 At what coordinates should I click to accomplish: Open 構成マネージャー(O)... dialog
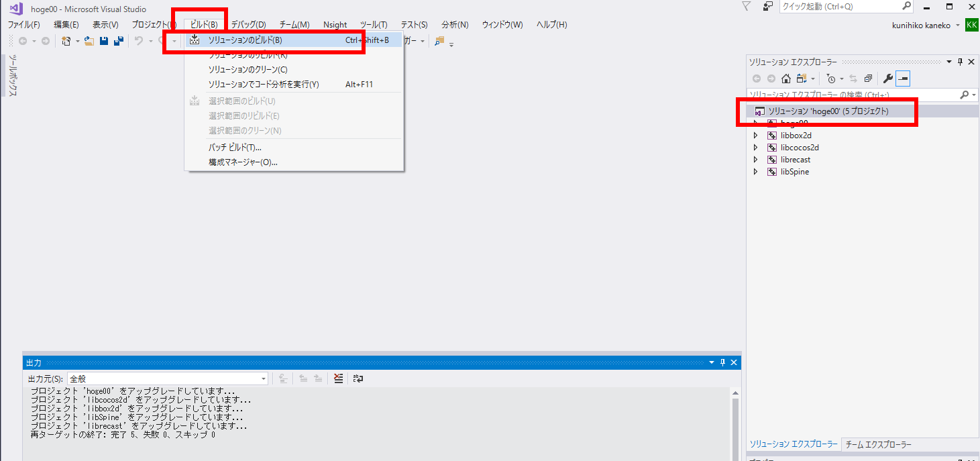pos(294,162)
